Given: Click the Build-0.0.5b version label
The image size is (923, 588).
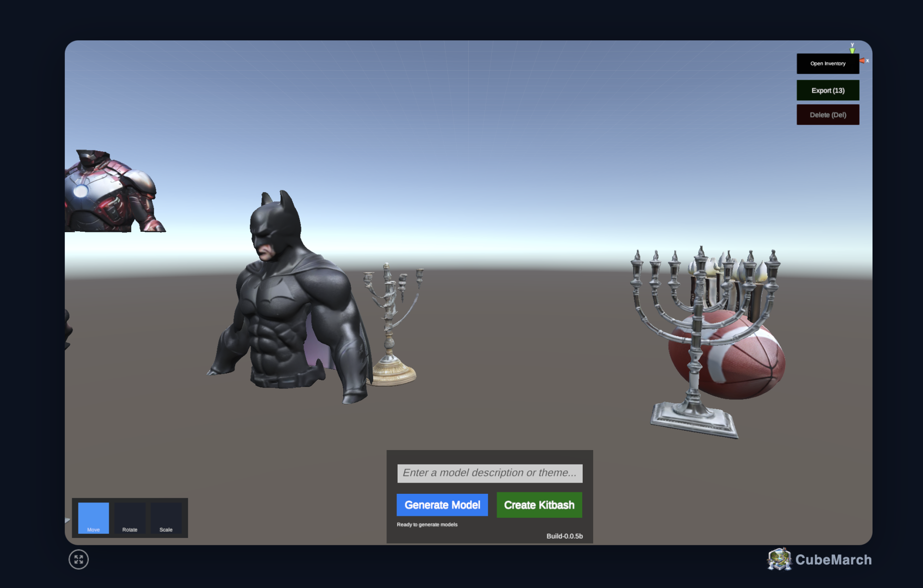Looking at the screenshot, I should coord(564,536).
